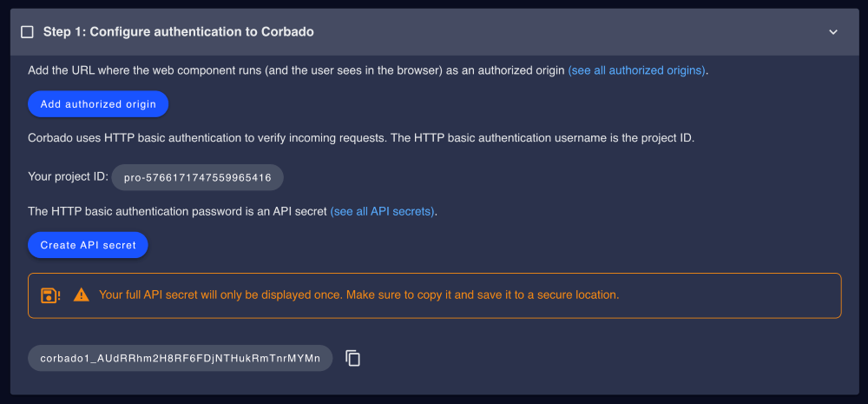Viewport: 868px width, 404px height.
Task: Tick the Step 1 checkbox
Action: pyautogui.click(x=27, y=32)
